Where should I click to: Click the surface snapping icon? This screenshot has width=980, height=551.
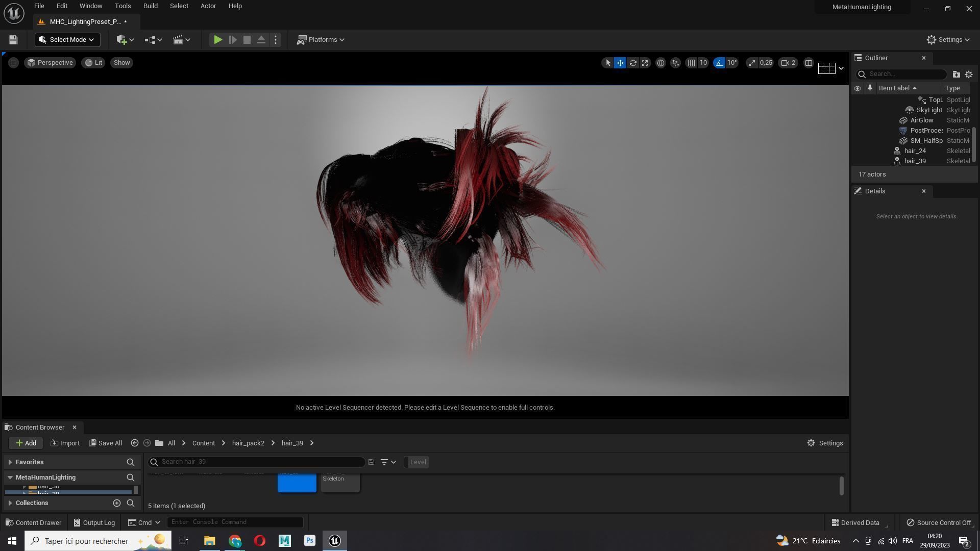pos(675,63)
